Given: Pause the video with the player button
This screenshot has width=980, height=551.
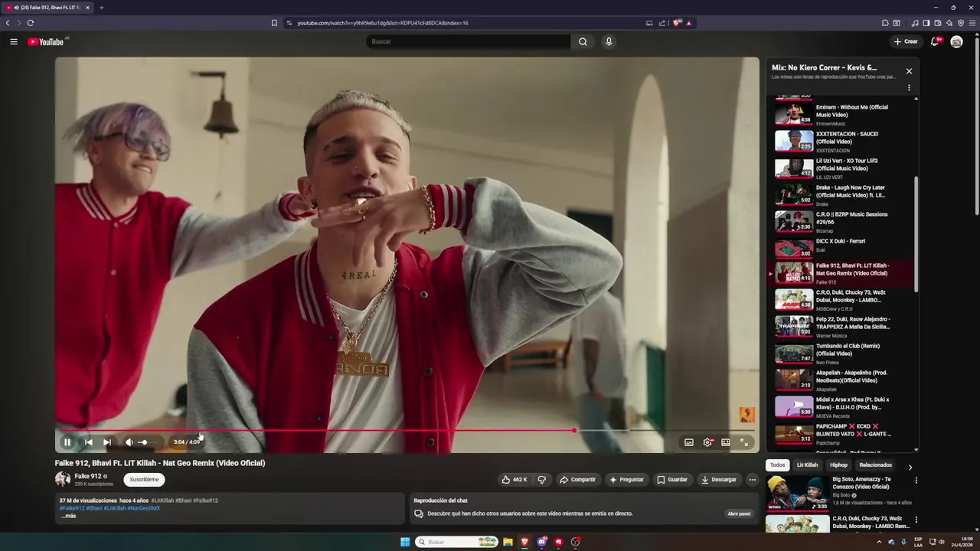Looking at the screenshot, I should tap(67, 442).
